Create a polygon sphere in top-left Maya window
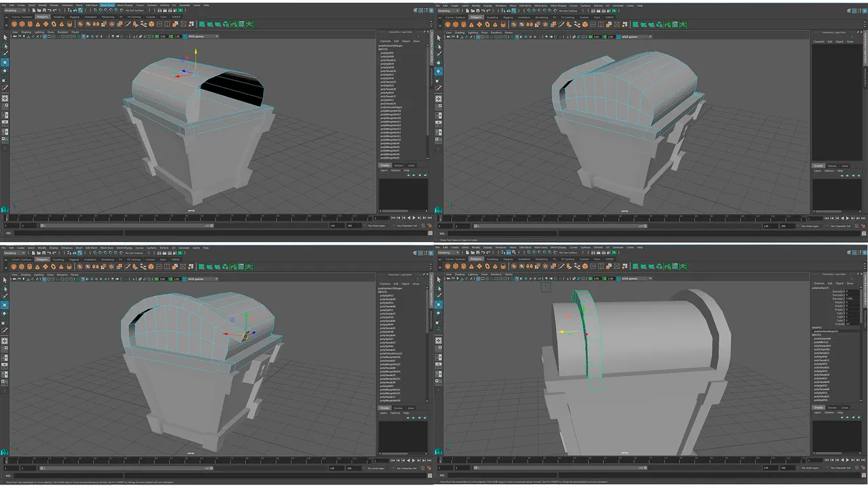 14,23
